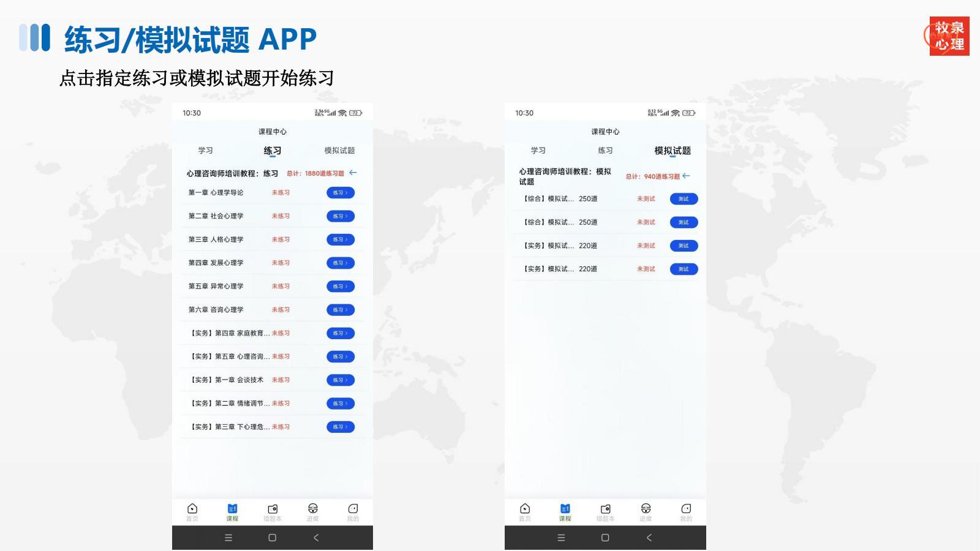Click the 牧泉心理 logo in top corner
980x551 pixels.
949,36
